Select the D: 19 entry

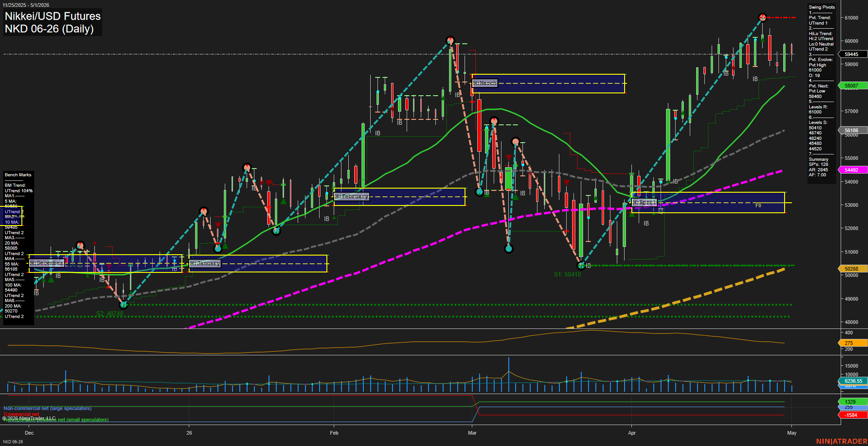[x=814, y=76]
